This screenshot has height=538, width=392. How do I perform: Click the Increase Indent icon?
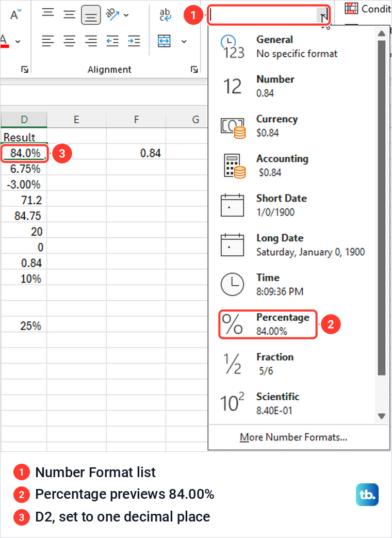pyautogui.click(x=134, y=41)
